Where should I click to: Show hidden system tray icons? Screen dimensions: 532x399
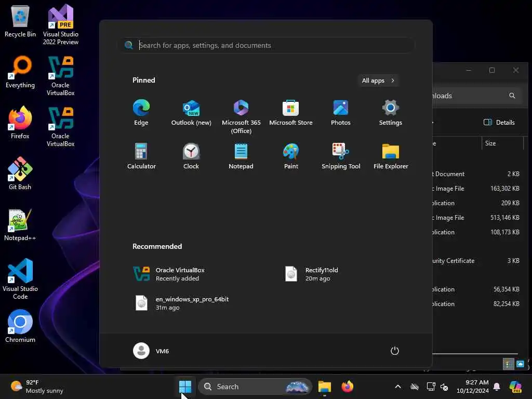click(x=398, y=387)
